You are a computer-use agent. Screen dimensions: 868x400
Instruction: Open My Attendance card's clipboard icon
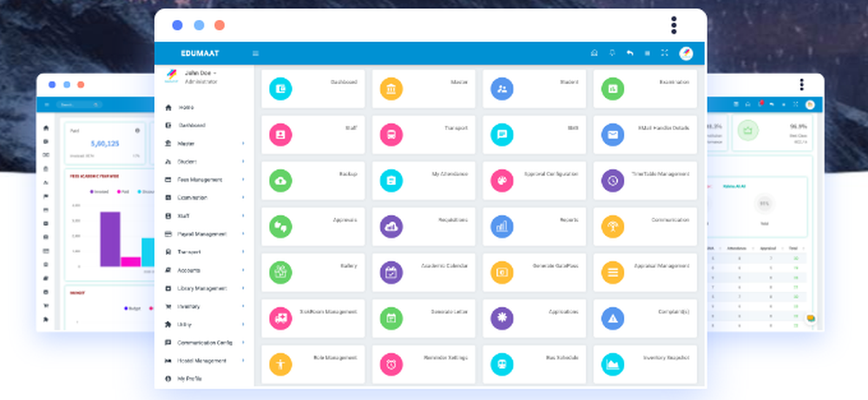391,180
